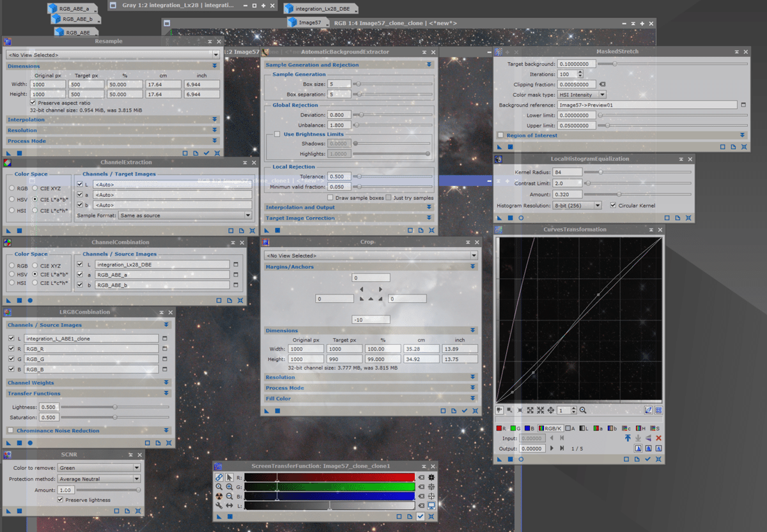Enable Use Brightness Limits checkbox

pyautogui.click(x=277, y=134)
